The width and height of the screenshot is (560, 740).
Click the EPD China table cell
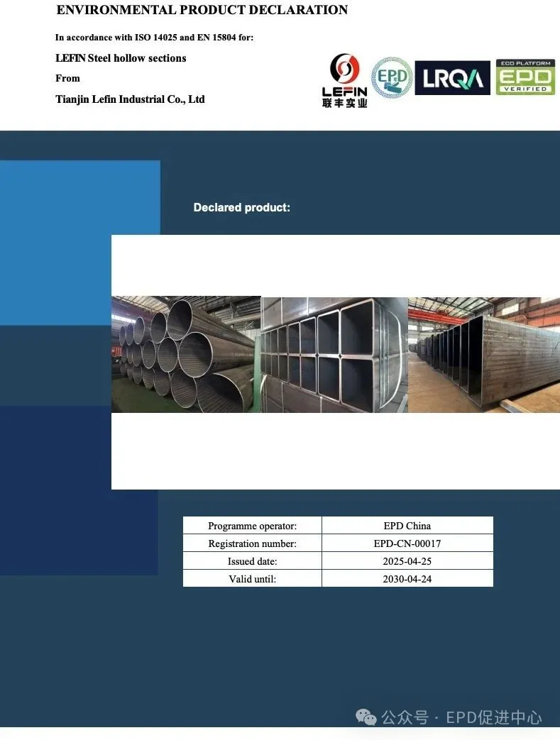(x=407, y=526)
